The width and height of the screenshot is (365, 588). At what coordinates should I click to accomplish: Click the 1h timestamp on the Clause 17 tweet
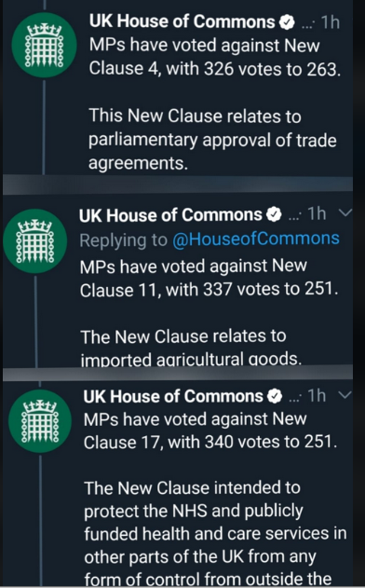[x=317, y=396]
